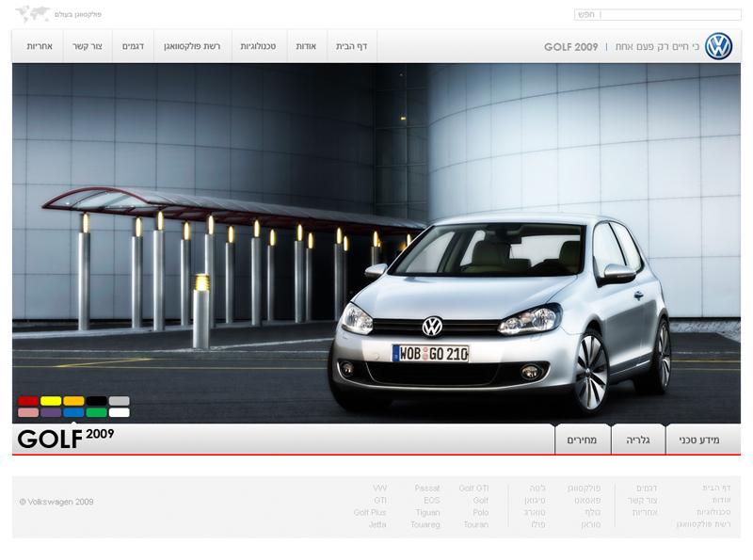Open the Tiguan footer link

pyautogui.click(x=428, y=512)
